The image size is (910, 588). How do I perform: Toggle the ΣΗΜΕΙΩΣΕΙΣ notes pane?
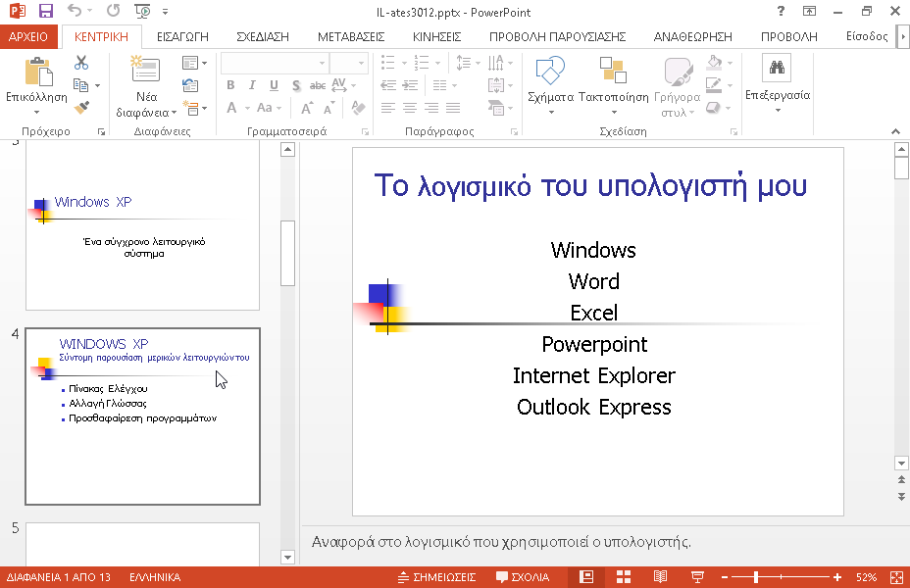(436, 577)
